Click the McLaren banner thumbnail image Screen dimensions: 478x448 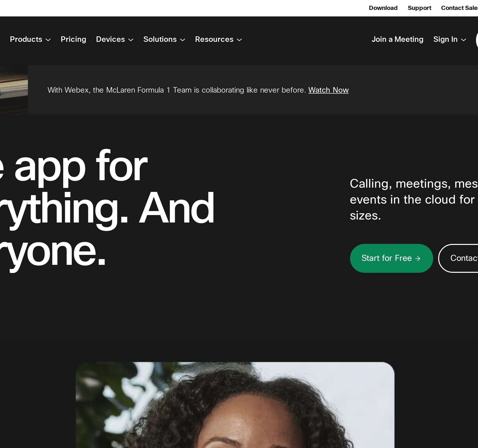14,90
